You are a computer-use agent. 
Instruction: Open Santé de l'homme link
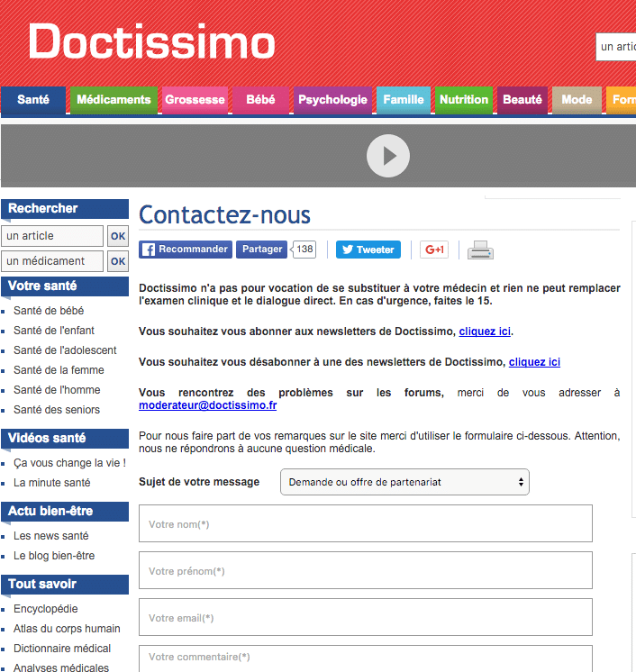(57, 389)
